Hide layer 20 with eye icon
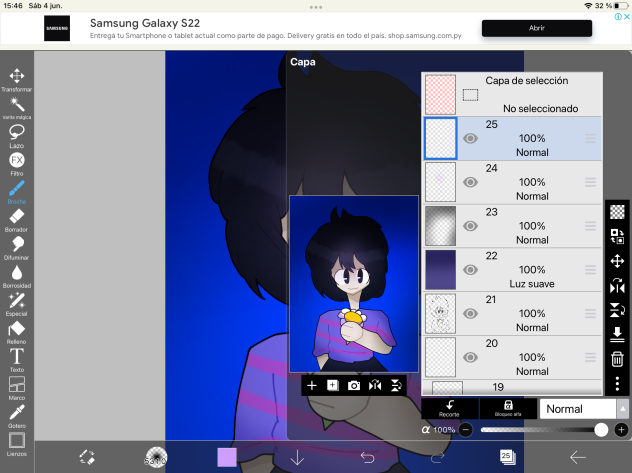632x473 pixels. 470,357
